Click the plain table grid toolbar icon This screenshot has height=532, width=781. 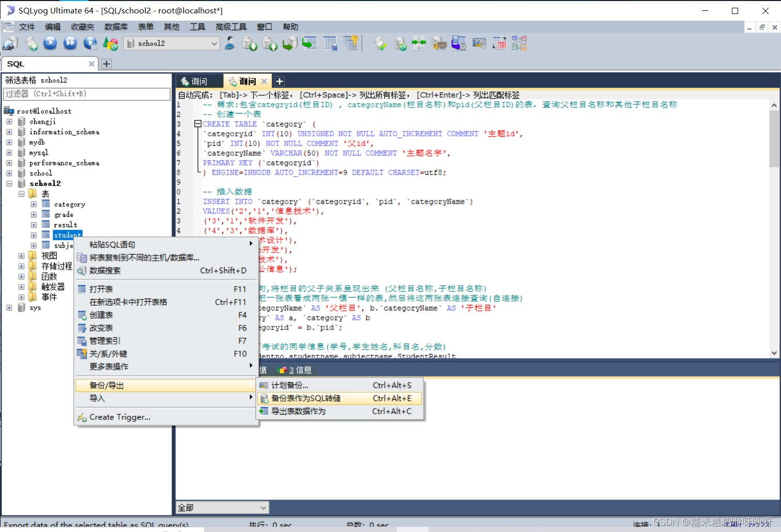tap(330, 43)
